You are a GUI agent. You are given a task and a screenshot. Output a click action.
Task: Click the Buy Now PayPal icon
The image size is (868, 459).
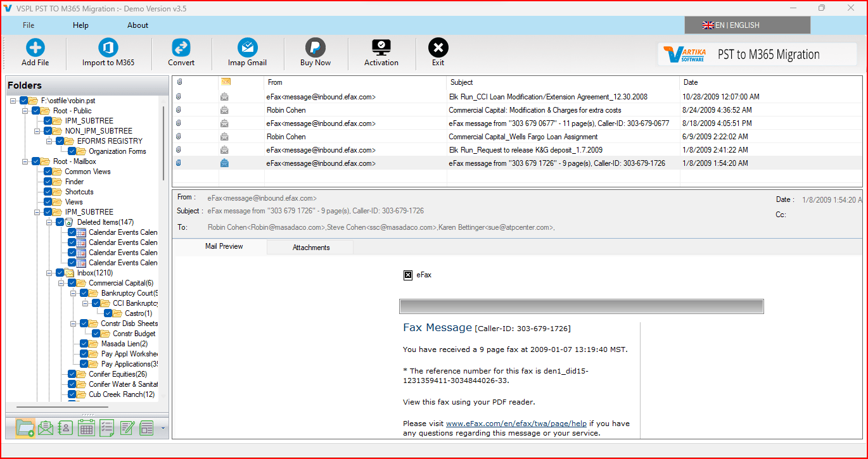click(315, 47)
